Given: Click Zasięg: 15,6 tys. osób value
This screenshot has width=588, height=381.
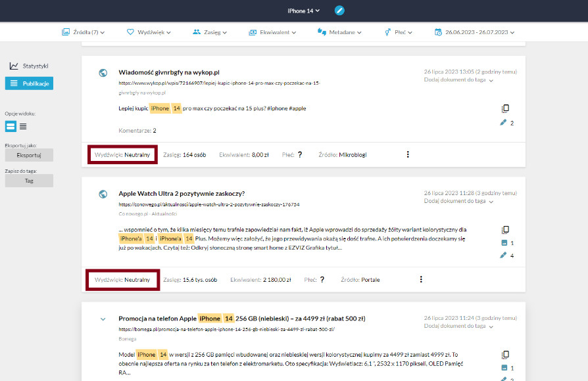Looking at the screenshot, I should click(190, 280).
